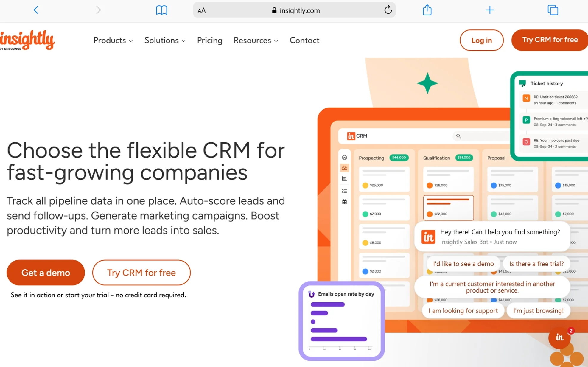Click the Proposal column header
588x367 pixels.
click(496, 158)
